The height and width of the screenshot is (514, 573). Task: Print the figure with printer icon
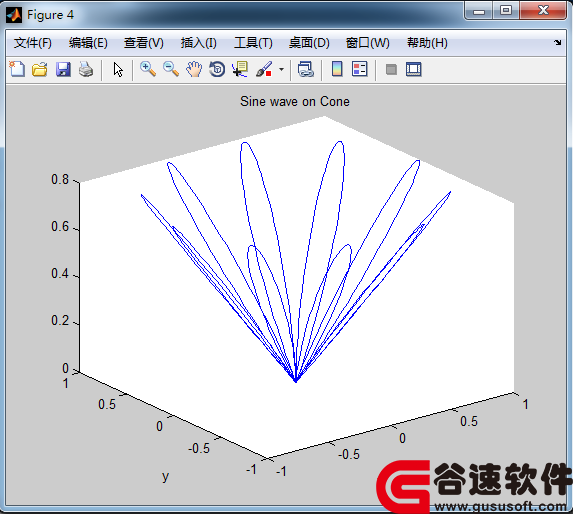[x=86, y=69]
